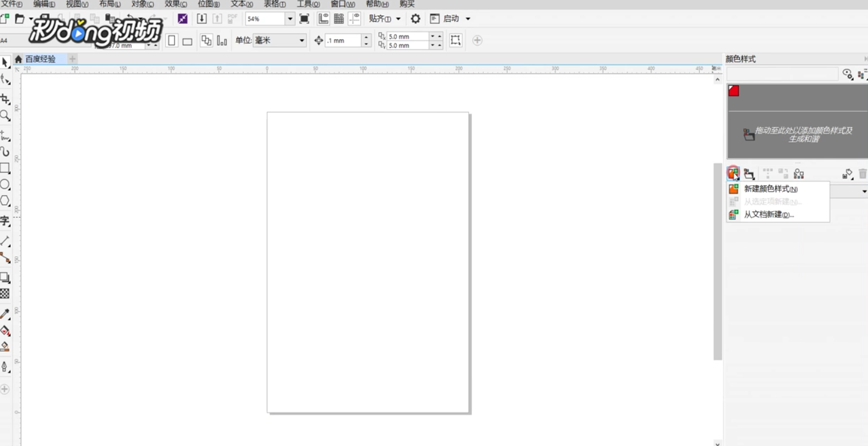Click the new harmony folder icon
This screenshot has width=868, height=446.
[x=749, y=174]
